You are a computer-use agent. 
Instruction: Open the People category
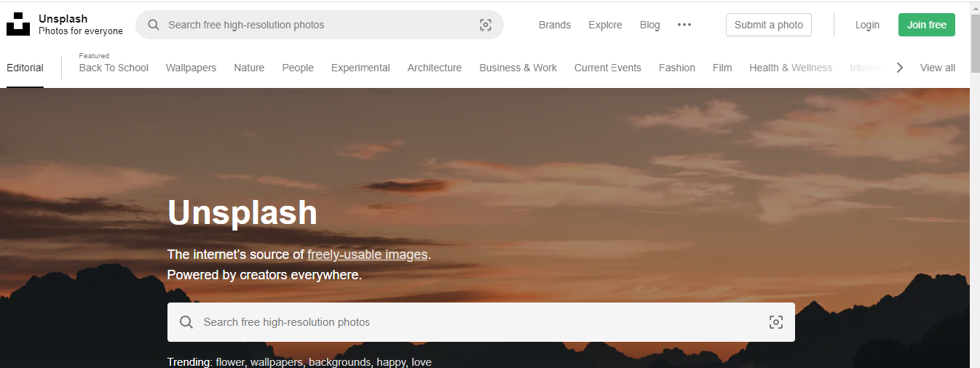coord(298,68)
